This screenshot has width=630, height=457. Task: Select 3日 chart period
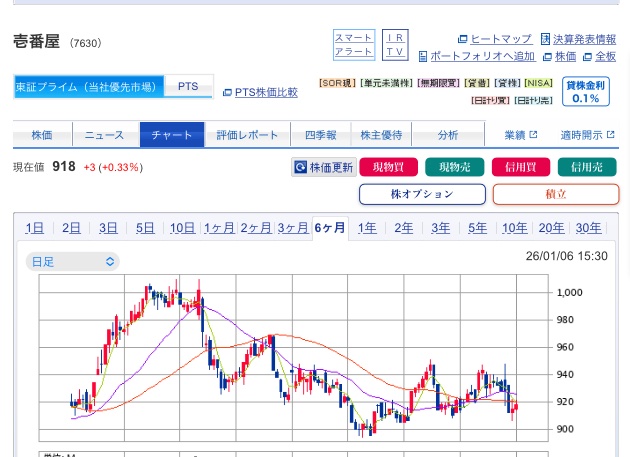pyautogui.click(x=108, y=228)
